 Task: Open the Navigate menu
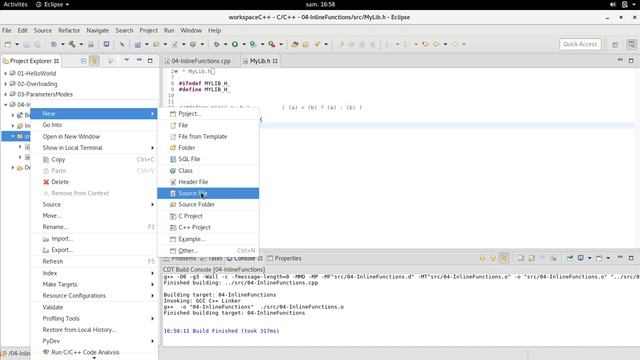(x=98, y=30)
